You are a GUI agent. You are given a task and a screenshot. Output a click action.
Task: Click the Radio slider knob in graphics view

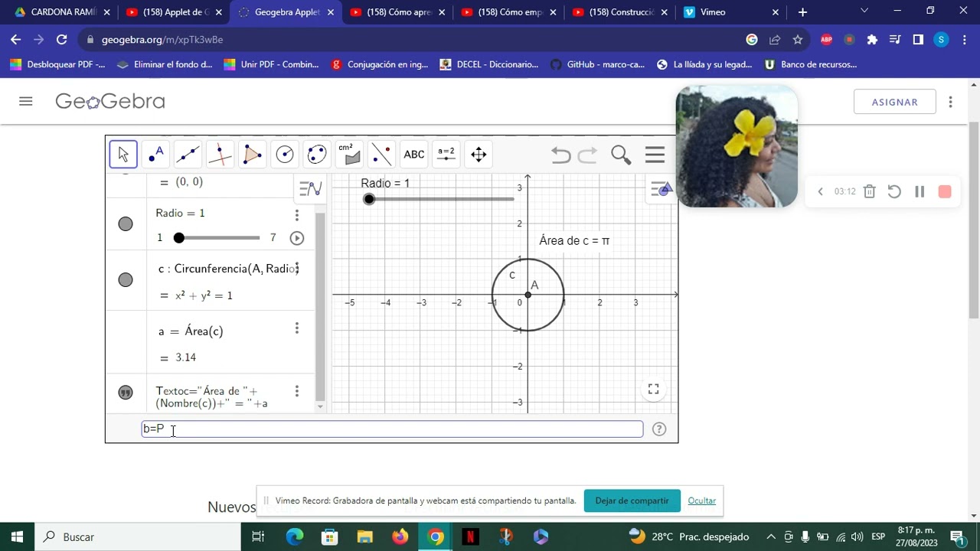tap(369, 199)
